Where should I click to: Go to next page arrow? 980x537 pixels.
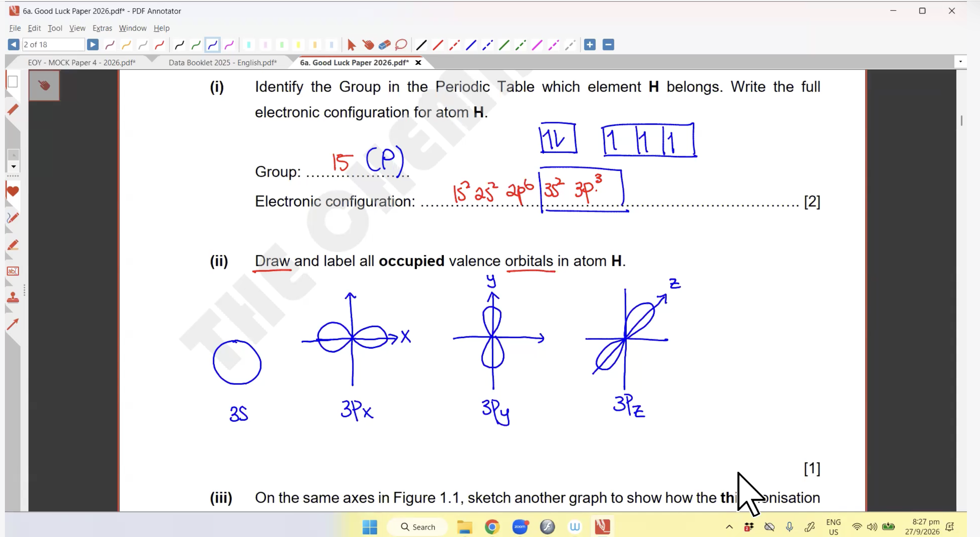click(x=93, y=45)
